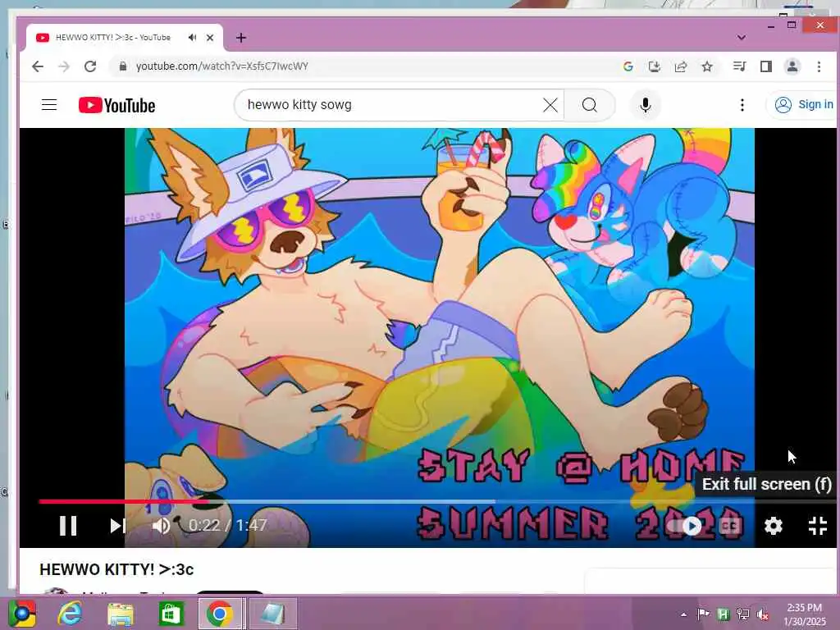Close the HEWWO KITTY tab
The height and width of the screenshot is (630, 840).
[x=210, y=38]
